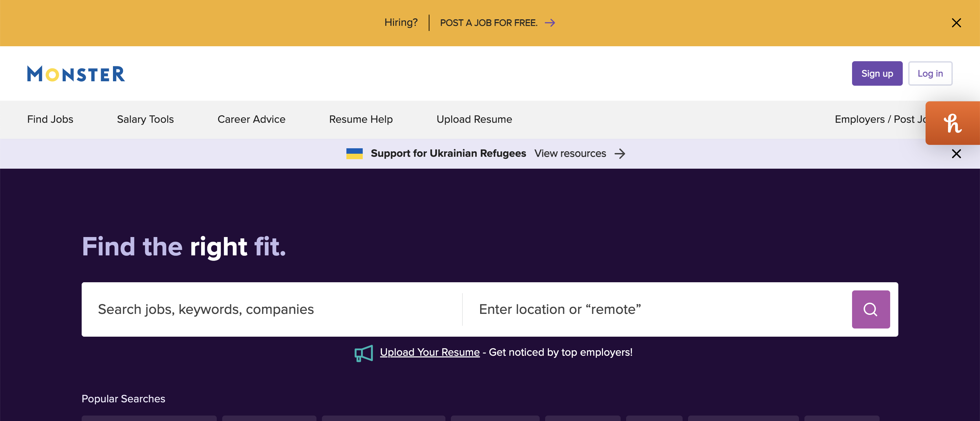
Task: Click the Ukrainian flag icon
Action: click(x=354, y=154)
